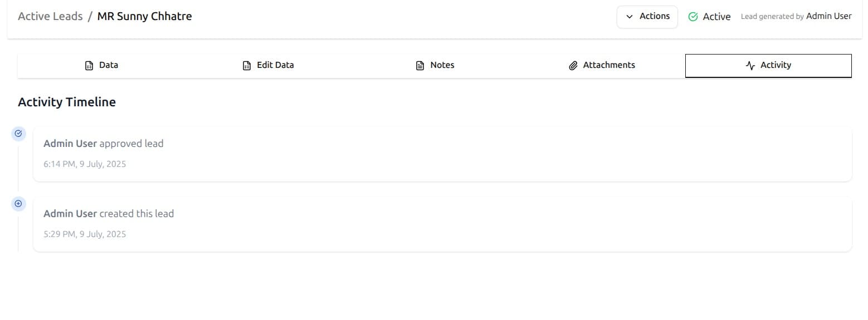Switch to the Edit Data tab
Viewport: 868px width, 320px height.
268,66
